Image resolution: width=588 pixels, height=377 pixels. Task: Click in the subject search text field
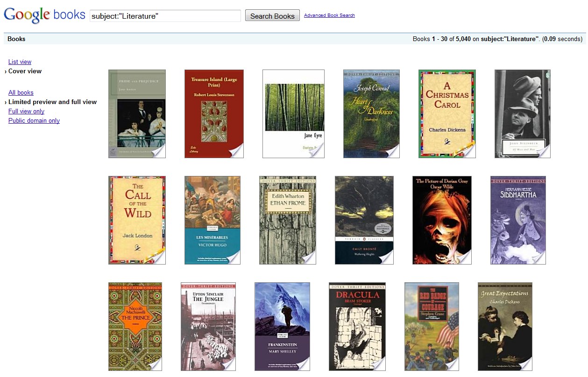pyautogui.click(x=165, y=16)
